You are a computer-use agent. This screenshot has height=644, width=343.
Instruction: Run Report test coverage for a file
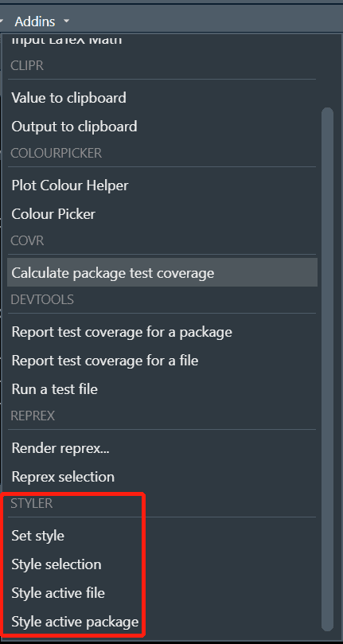coord(162,361)
